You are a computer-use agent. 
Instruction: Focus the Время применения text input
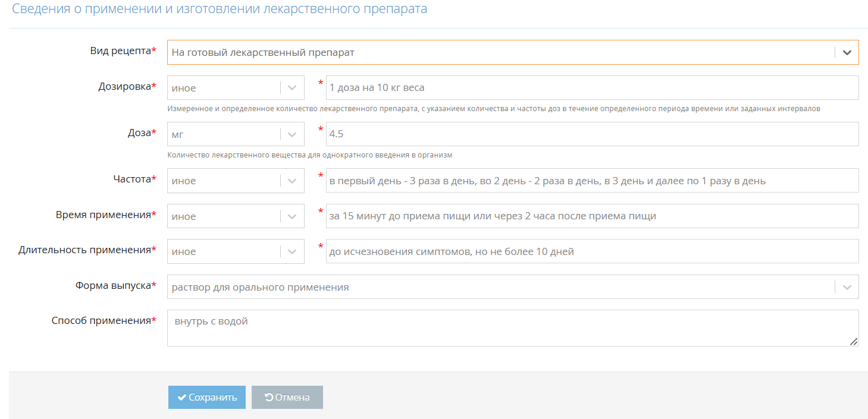[591, 216]
